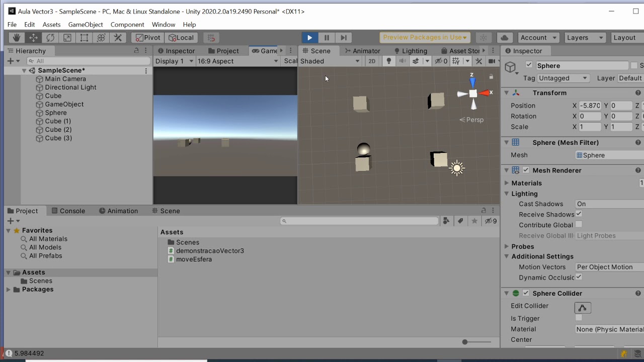Select the Rect tool
Screen dimensions: 644x362
(84, 38)
